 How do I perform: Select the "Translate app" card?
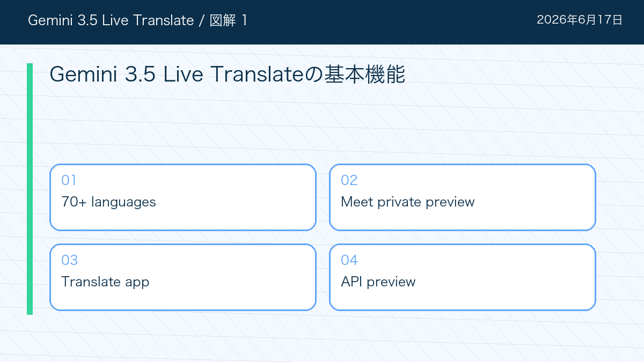pyautogui.click(x=183, y=277)
